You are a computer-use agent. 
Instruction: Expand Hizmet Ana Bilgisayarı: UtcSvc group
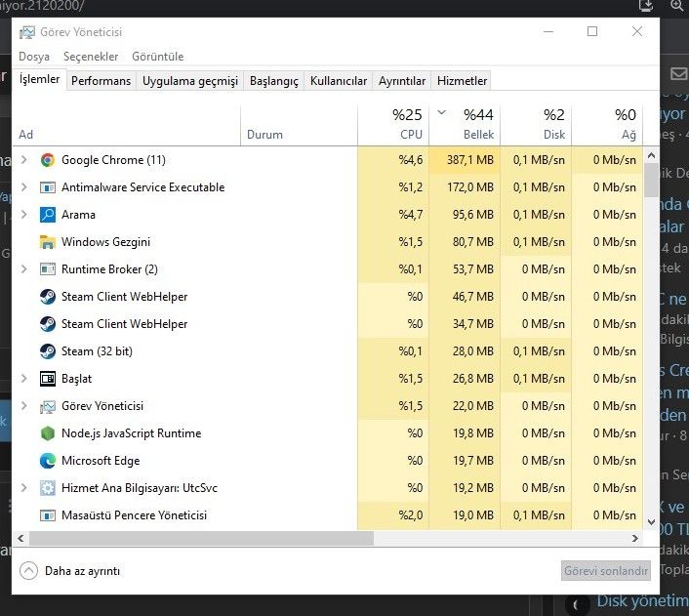24,488
